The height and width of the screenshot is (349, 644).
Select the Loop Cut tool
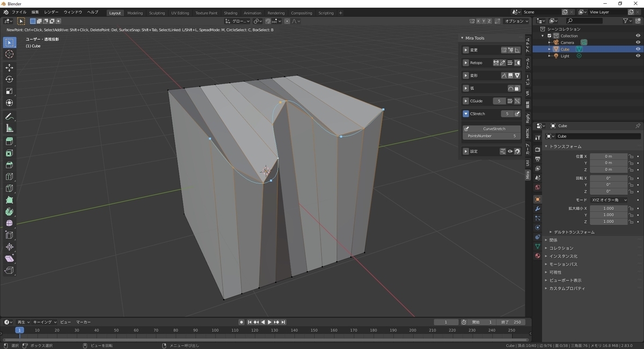9,177
